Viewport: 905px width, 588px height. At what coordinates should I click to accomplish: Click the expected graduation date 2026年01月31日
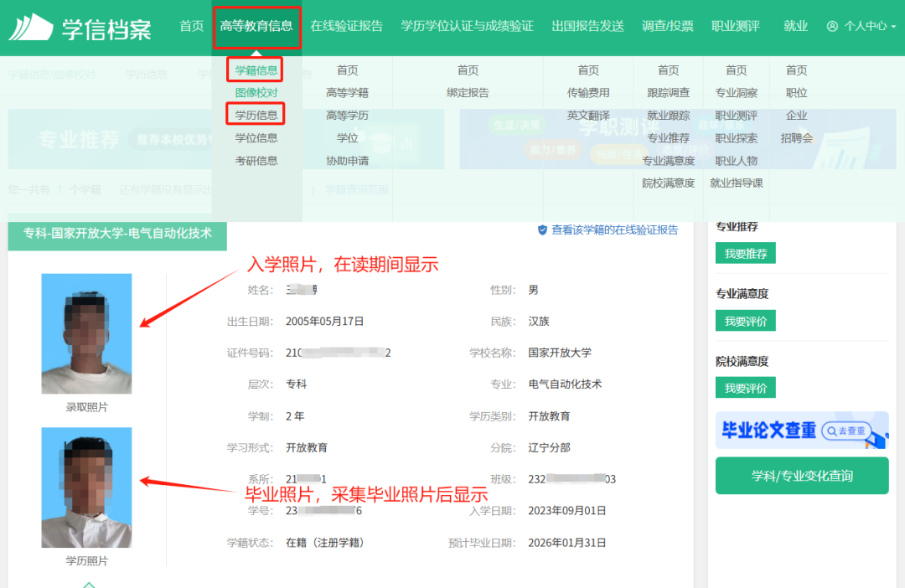click(567, 543)
